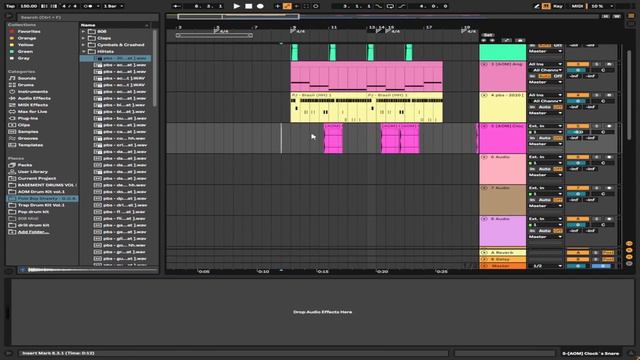Open the 1 Bar quantization menu
The width and height of the screenshot is (640, 360).
[x=113, y=6]
